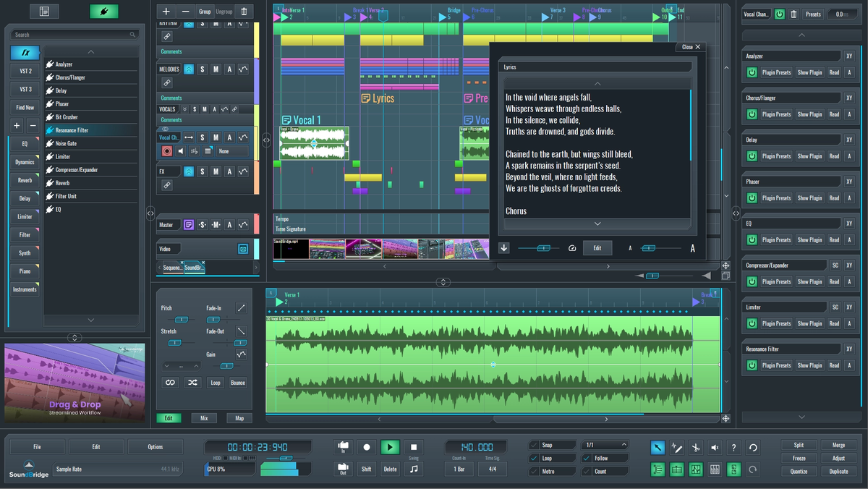Click the shuffle icon in the edit panel

pos(192,382)
